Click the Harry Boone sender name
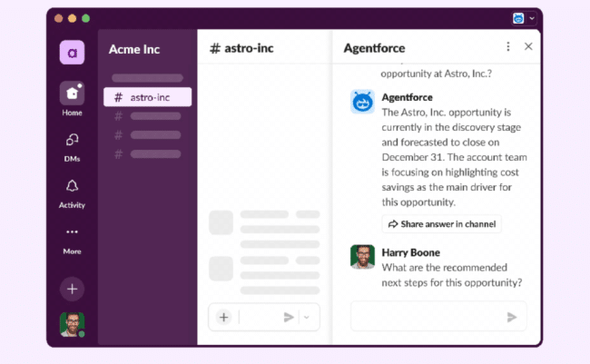590x364 pixels. click(x=410, y=252)
